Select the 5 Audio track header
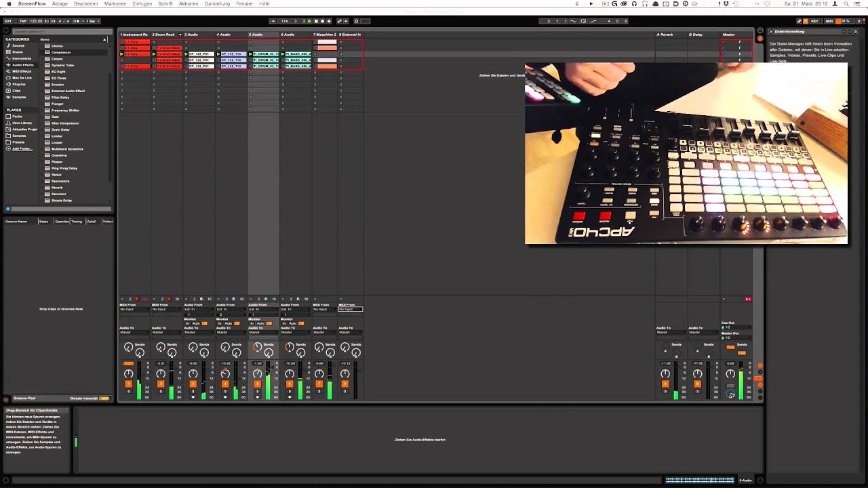Viewport: 868px width, 488px height. [x=263, y=35]
